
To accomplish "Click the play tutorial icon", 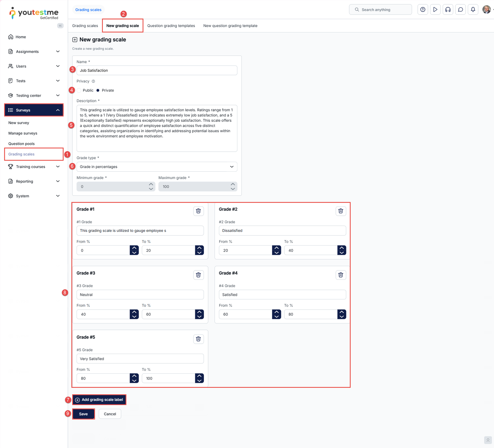I will pos(435,10).
